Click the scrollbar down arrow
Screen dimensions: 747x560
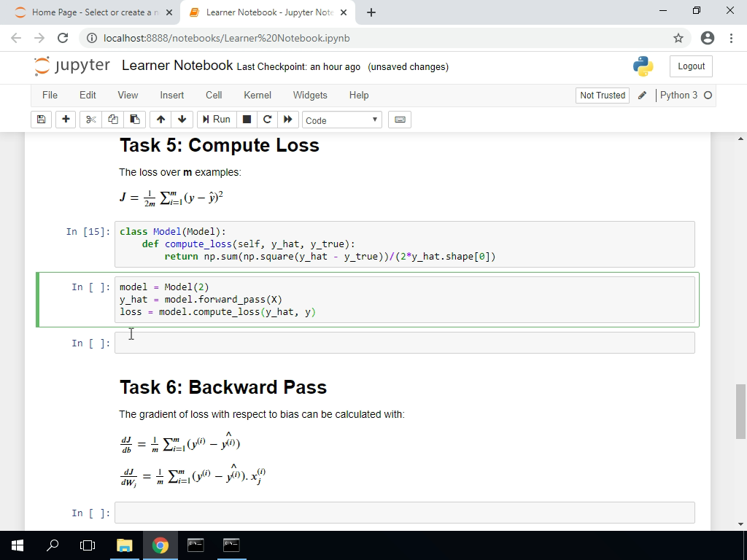pyautogui.click(x=740, y=524)
